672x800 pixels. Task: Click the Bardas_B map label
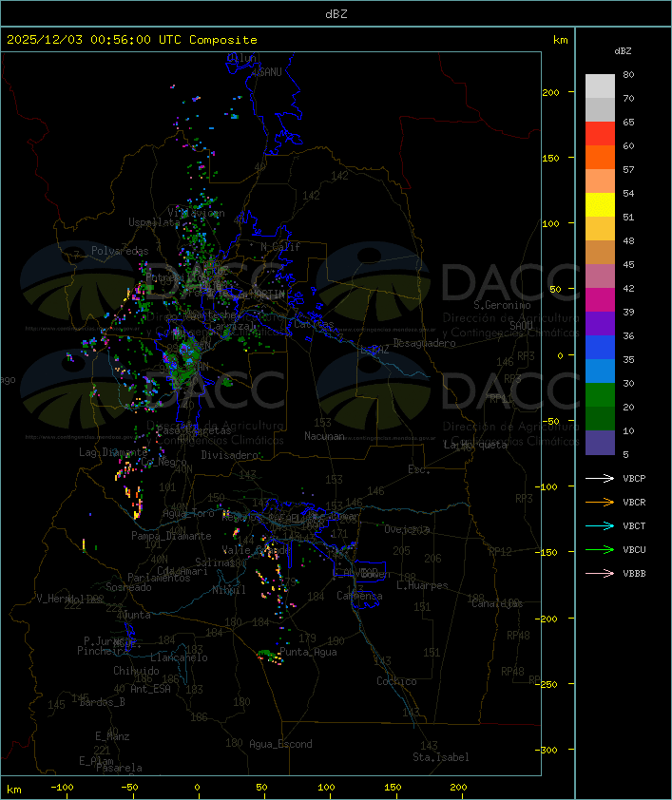[x=103, y=702]
